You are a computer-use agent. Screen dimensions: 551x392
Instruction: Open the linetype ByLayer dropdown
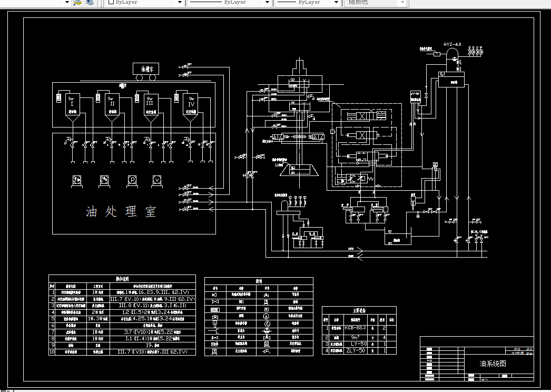point(267,3)
